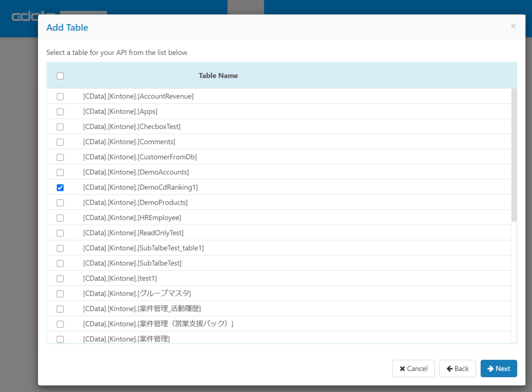Check the AccountRevenue table checkbox
The height and width of the screenshot is (392, 532).
pos(60,97)
